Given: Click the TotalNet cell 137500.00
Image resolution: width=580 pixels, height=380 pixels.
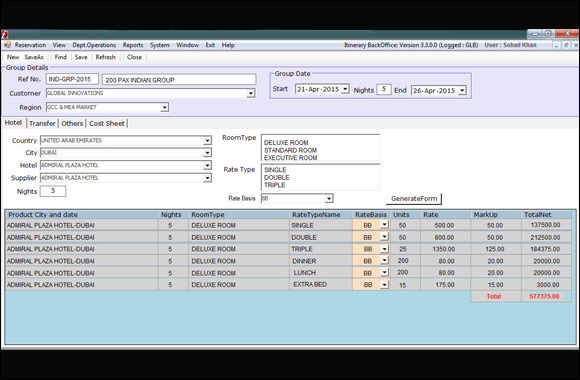Looking at the screenshot, I should coord(545,225).
